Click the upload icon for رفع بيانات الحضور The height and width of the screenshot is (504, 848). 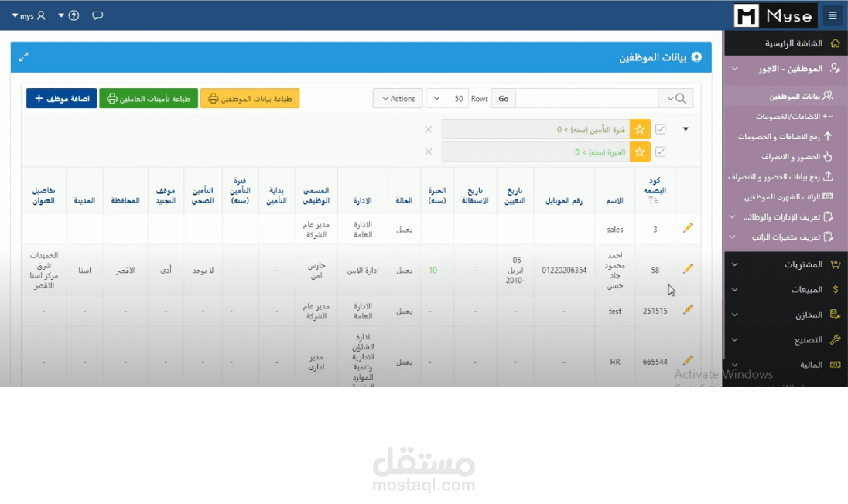[x=828, y=176]
